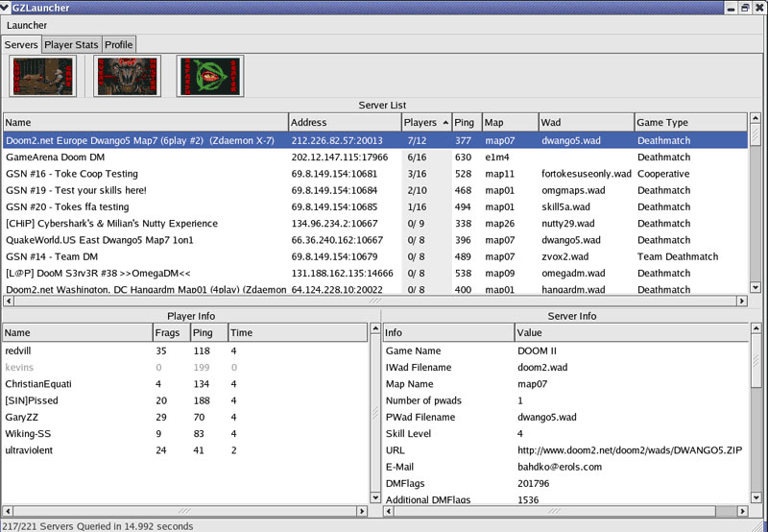Image resolution: width=768 pixels, height=532 pixels.
Task: Open the window menu icon in title bar
Action: click(7, 7)
